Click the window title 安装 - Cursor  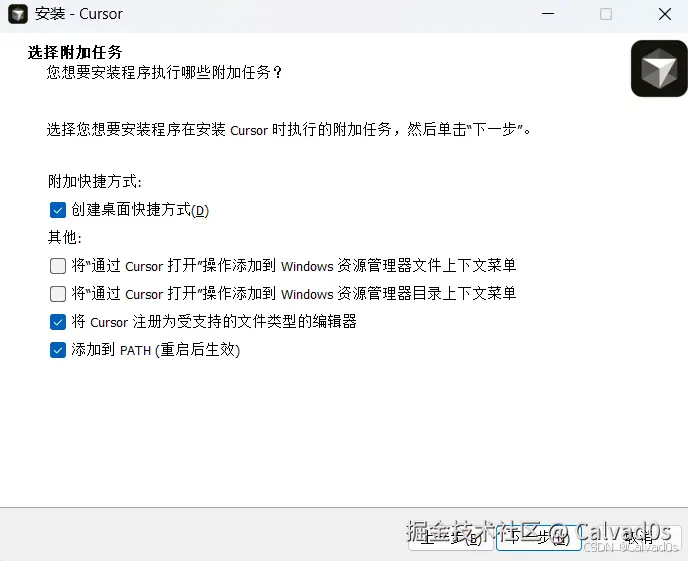[79, 14]
